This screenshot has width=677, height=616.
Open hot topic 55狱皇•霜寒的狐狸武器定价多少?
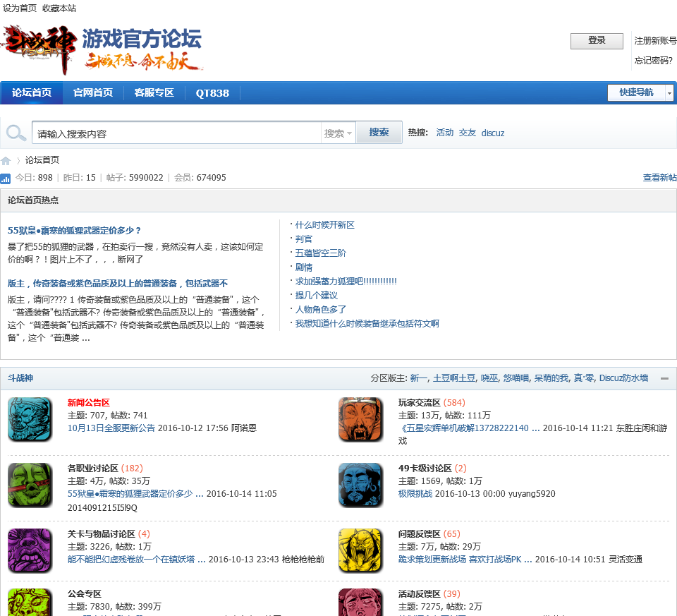(x=74, y=231)
